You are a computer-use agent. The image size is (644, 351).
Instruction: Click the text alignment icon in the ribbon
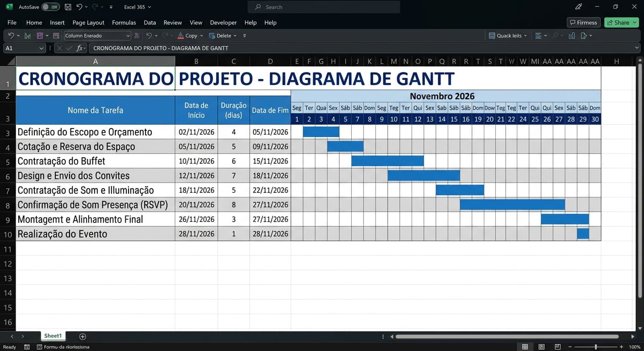click(x=538, y=36)
